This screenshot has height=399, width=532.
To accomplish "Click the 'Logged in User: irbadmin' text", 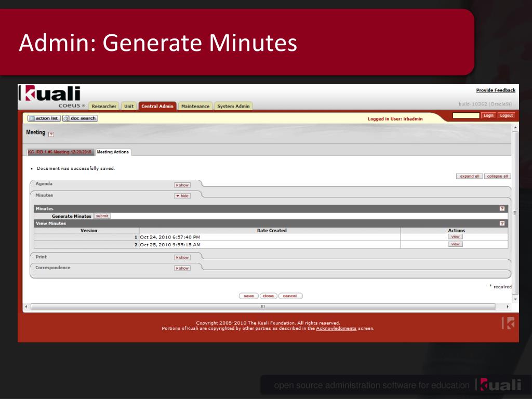I will 395,119.
